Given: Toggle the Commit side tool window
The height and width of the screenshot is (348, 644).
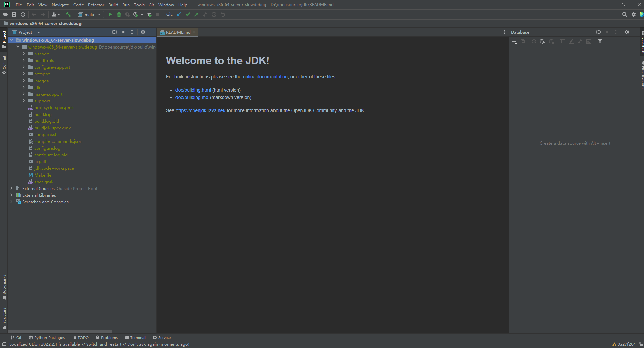Looking at the screenshot, I should point(4,65).
